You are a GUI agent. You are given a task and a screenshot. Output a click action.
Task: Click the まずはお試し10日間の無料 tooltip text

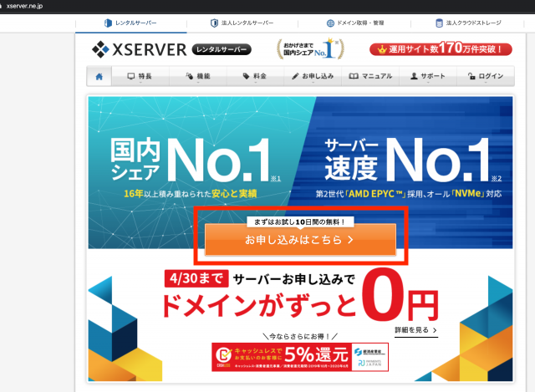[x=300, y=222]
